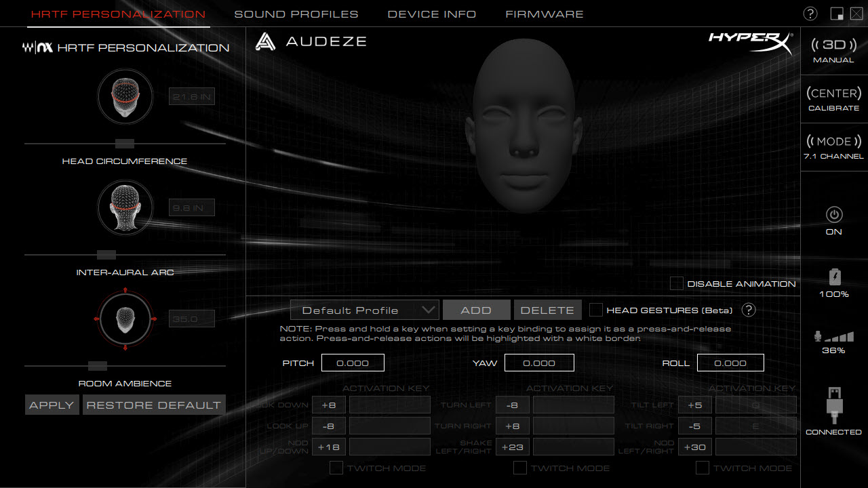
Task: Click the Nod Left/Right +30 threshold field
Action: coord(695,447)
